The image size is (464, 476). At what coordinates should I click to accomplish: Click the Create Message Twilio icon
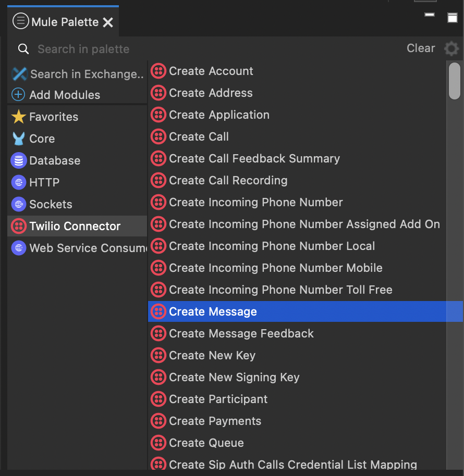[x=158, y=311]
